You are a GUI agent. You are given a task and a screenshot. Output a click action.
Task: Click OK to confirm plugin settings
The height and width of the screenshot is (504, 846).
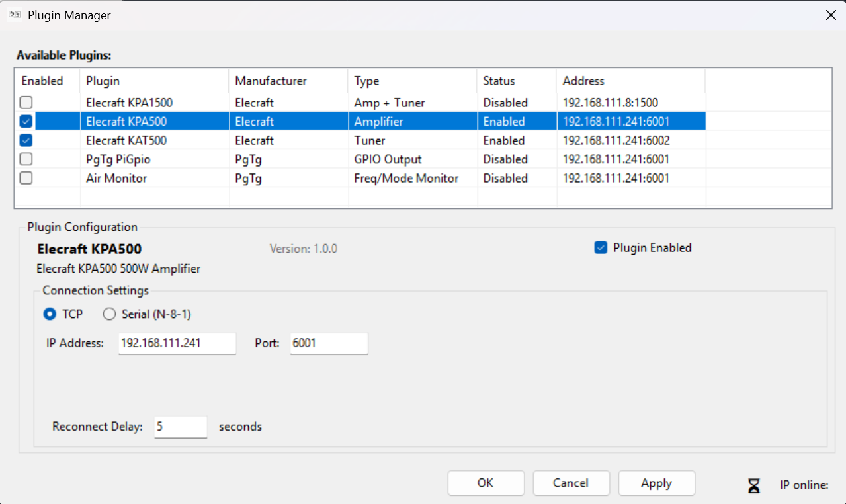(x=486, y=483)
